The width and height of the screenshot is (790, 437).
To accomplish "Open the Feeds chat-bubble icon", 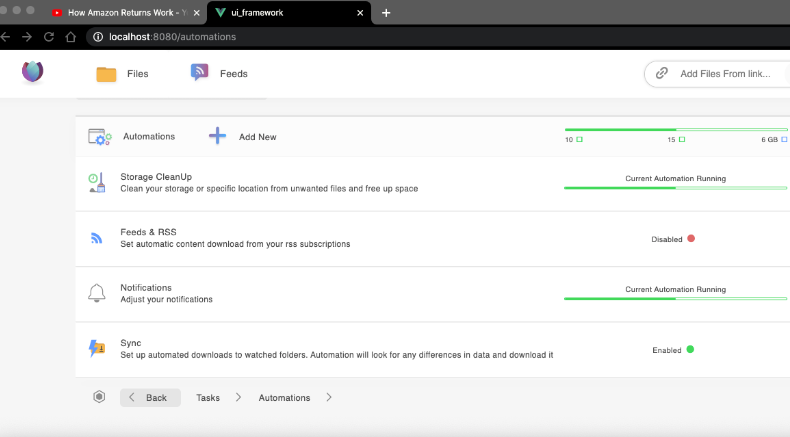I will [200, 73].
